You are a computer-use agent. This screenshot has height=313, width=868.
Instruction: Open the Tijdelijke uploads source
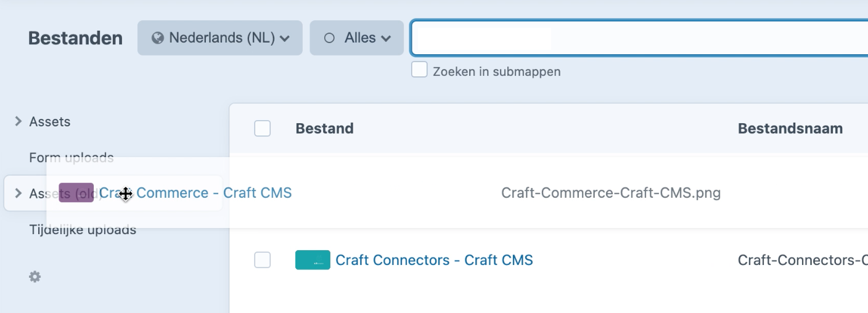[83, 230]
